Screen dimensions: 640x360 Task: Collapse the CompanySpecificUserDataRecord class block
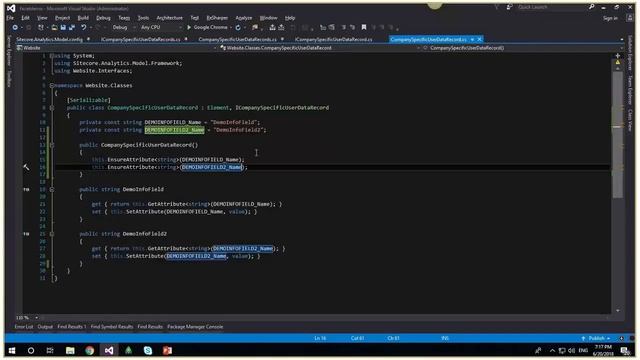[x=52, y=108]
